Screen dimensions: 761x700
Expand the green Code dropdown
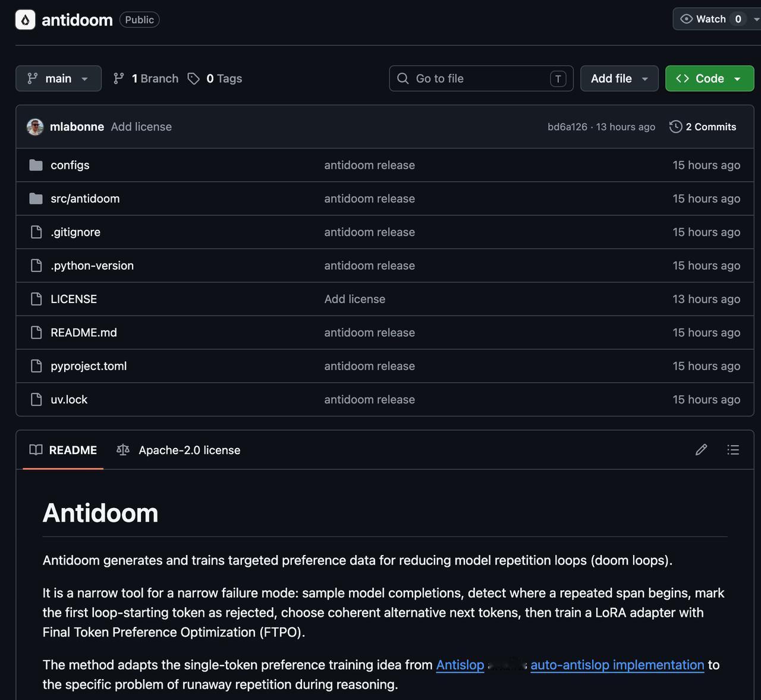709,78
